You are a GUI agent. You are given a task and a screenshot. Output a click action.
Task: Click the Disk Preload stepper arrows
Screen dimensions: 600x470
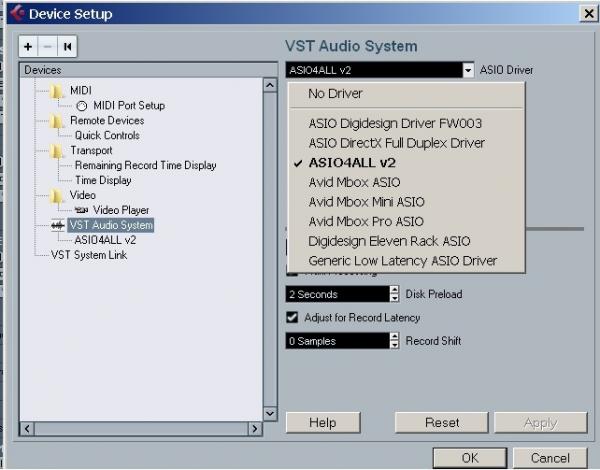pos(395,294)
